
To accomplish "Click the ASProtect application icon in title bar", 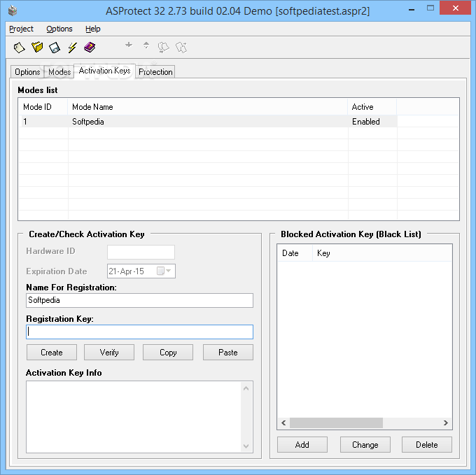I will click(x=13, y=11).
